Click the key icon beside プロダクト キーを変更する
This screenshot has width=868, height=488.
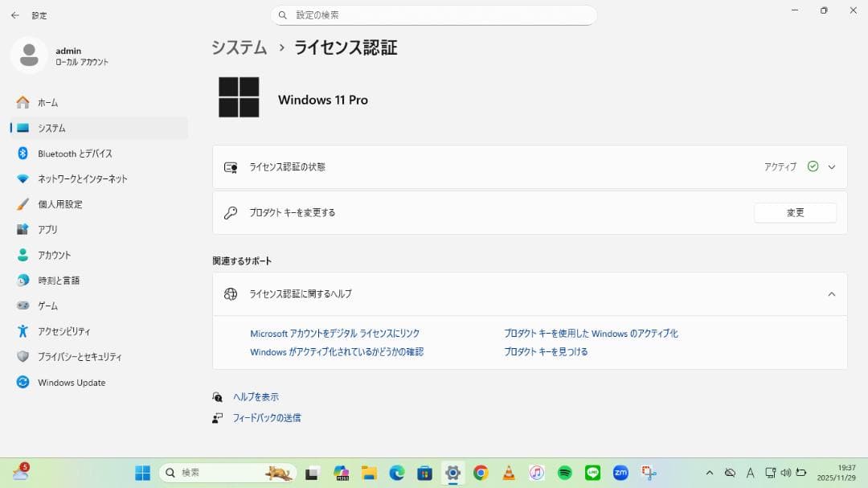(231, 213)
